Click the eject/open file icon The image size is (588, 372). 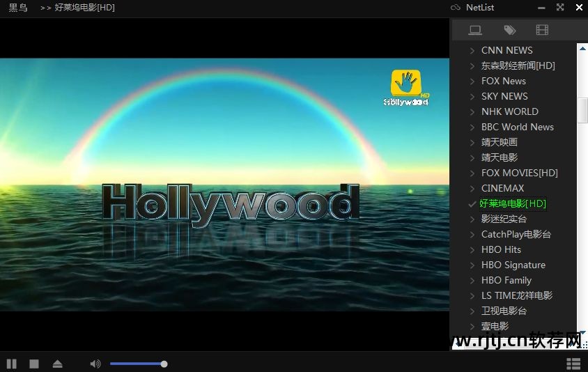(57, 364)
